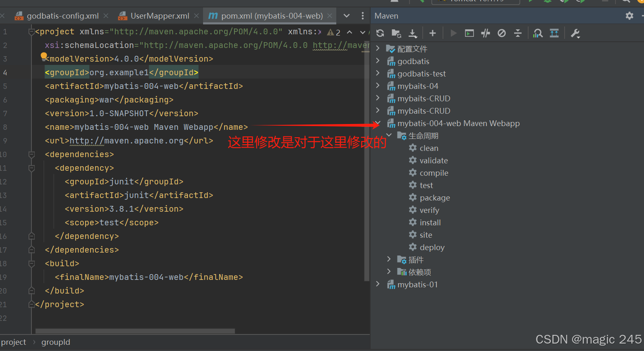This screenshot has width=644, height=351.
Task: Click the packaging war text
Action: click(107, 100)
